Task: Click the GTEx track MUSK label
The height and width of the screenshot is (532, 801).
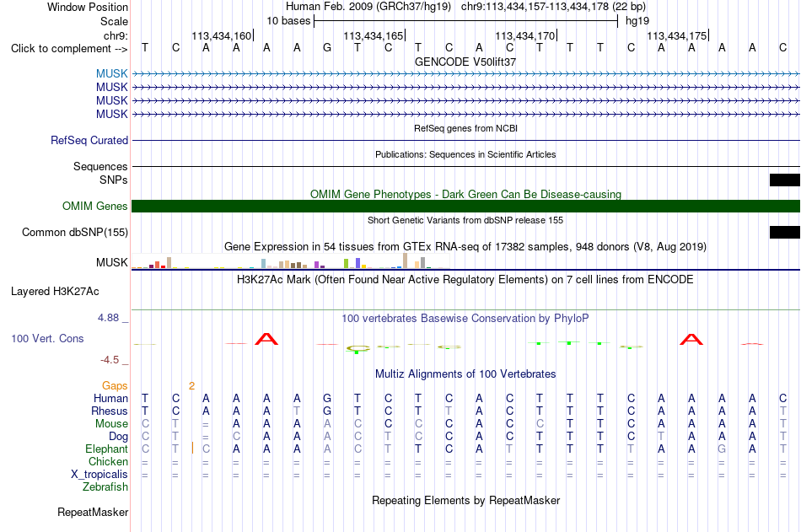Action: point(112,262)
